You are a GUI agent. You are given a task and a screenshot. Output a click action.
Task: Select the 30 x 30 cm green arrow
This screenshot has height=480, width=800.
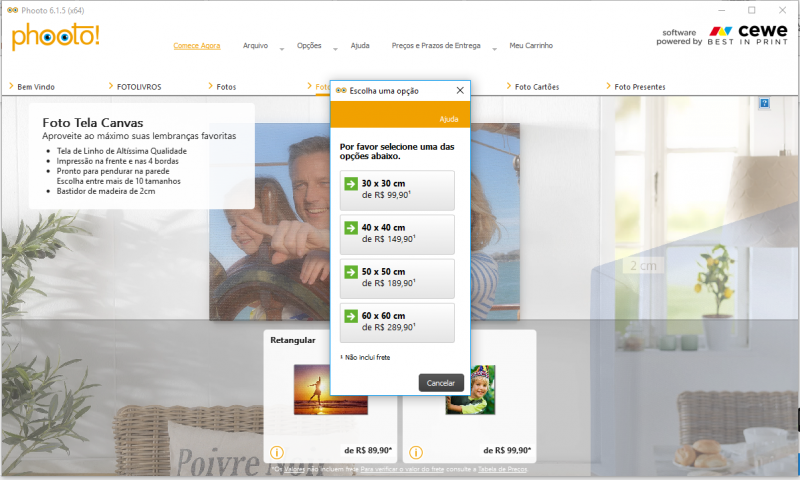pyautogui.click(x=351, y=184)
